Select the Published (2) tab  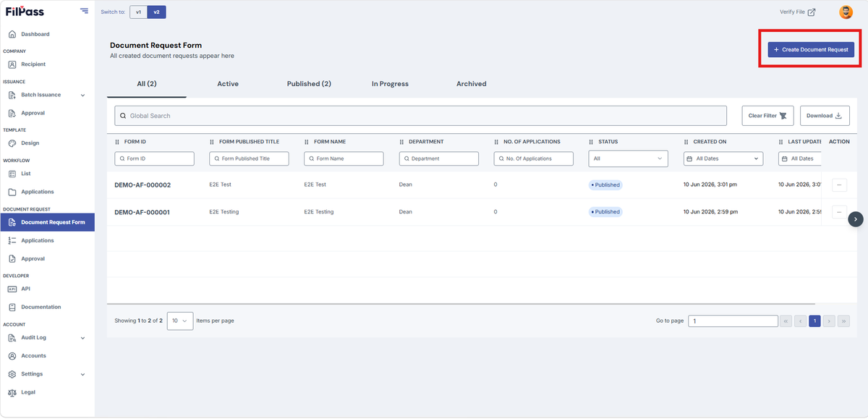click(x=309, y=84)
